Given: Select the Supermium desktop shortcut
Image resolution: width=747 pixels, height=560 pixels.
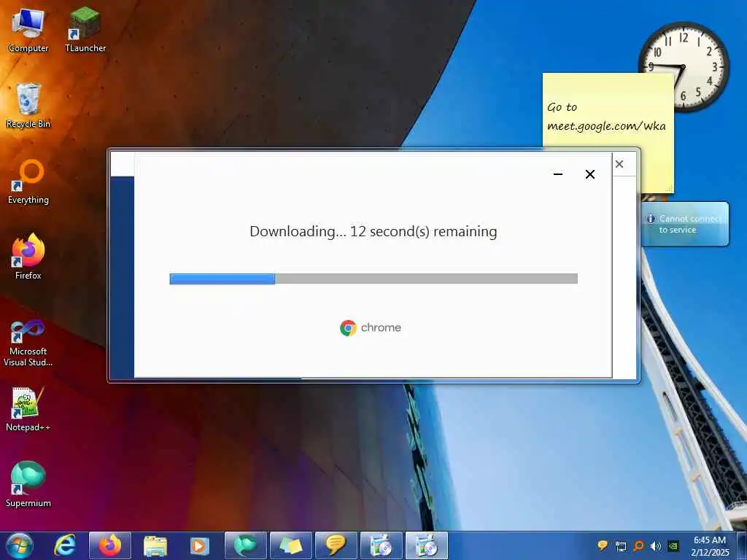Looking at the screenshot, I should tap(28, 484).
